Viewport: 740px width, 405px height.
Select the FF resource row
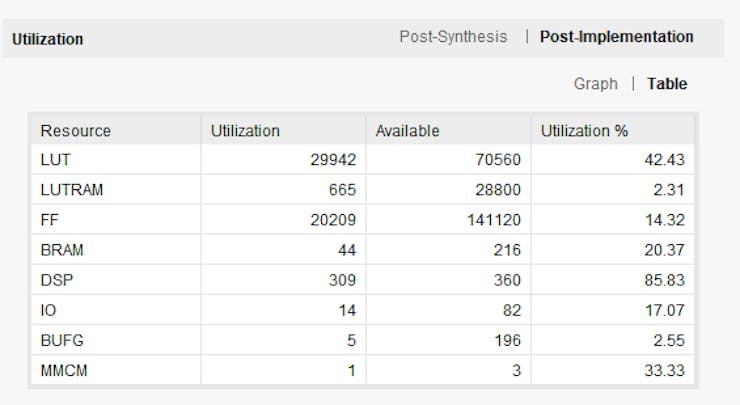[x=362, y=220]
